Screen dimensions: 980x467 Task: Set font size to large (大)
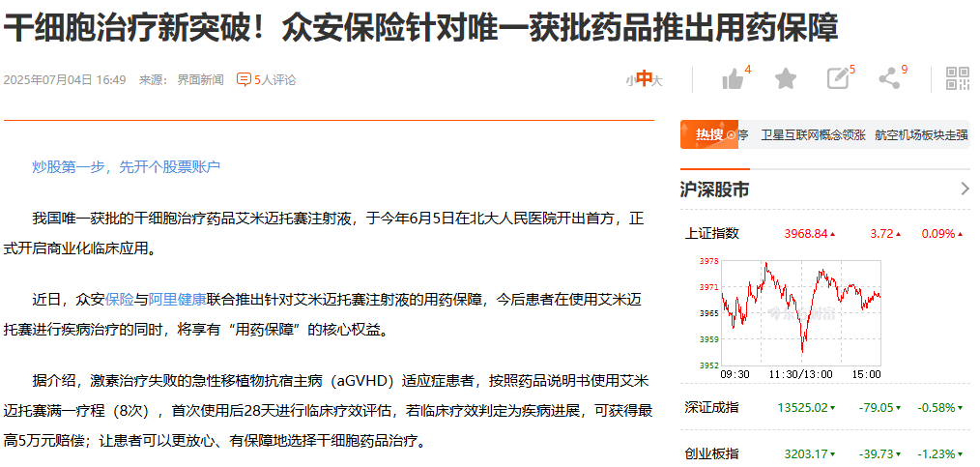point(657,80)
